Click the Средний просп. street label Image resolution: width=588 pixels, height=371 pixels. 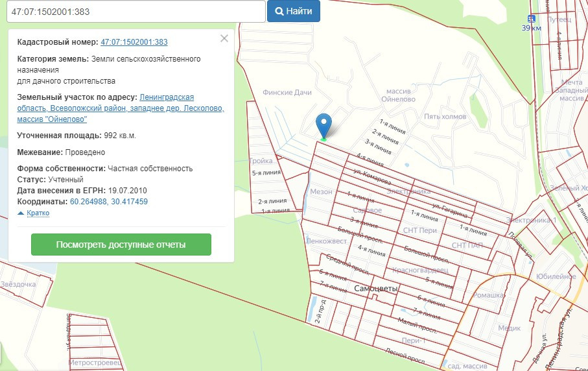[347, 264]
